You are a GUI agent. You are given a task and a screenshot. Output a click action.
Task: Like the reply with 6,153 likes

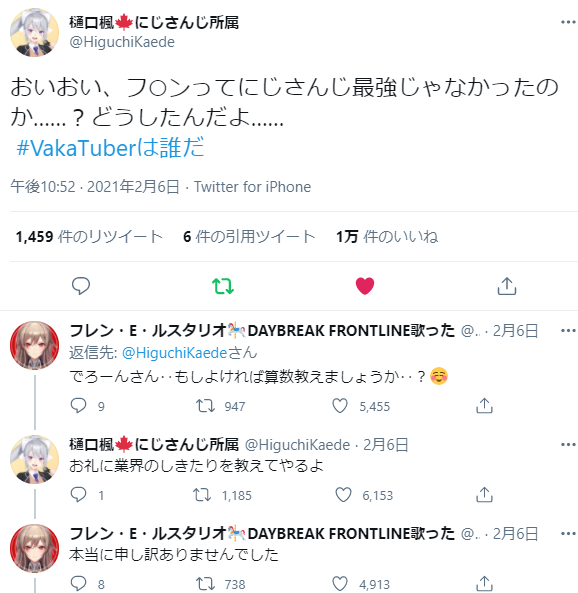click(x=343, y=495)
